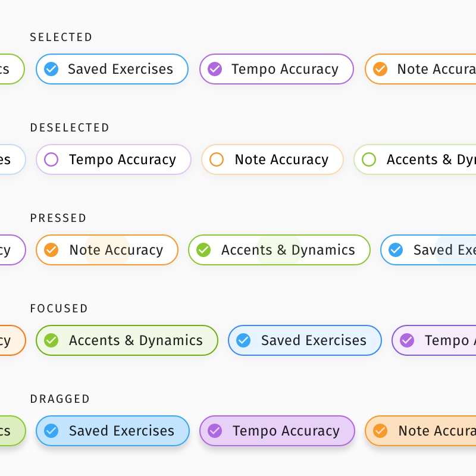This screenshot has width=476, height=476.
Task: Click orange checkmark in Selected Note Accuracy chip
Action: pyautogui.click(x=380, y=69)
